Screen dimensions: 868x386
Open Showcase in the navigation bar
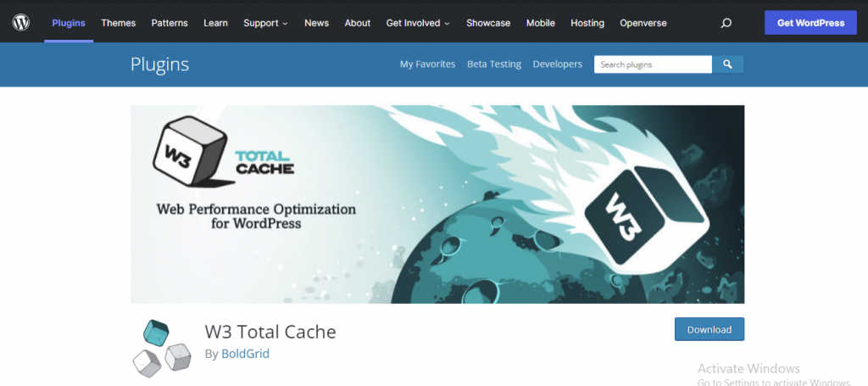(x=488, y=23)
